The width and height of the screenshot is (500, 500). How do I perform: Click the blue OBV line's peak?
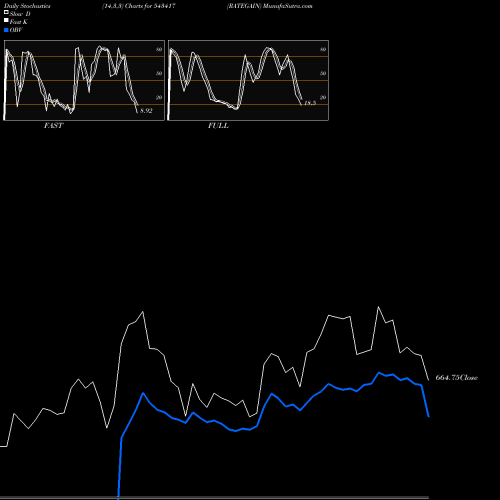pos(379,373)
